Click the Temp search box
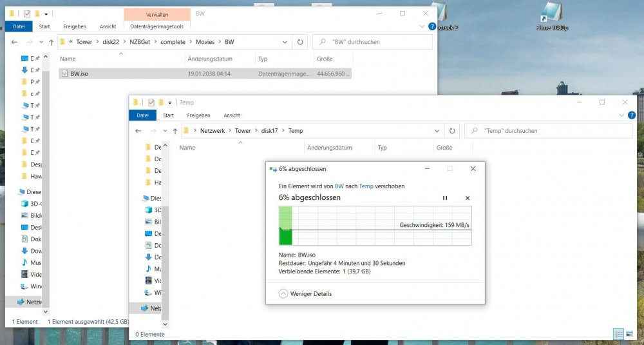 click(x=548, y=131)
